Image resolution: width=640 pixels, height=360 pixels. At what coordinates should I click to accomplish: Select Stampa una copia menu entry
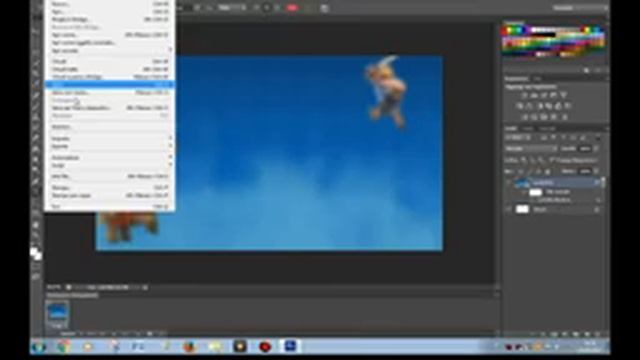coord(109,196)
